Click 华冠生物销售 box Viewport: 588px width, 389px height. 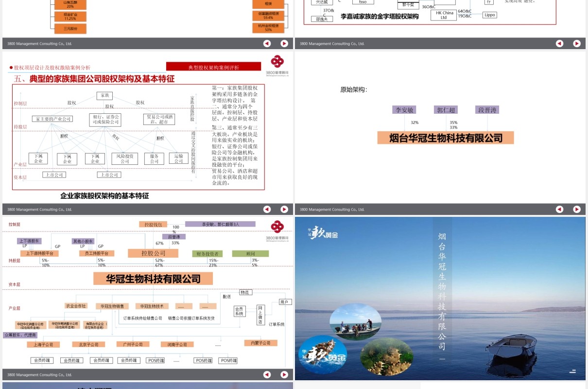pyautogui.click(x=112, y=306)
